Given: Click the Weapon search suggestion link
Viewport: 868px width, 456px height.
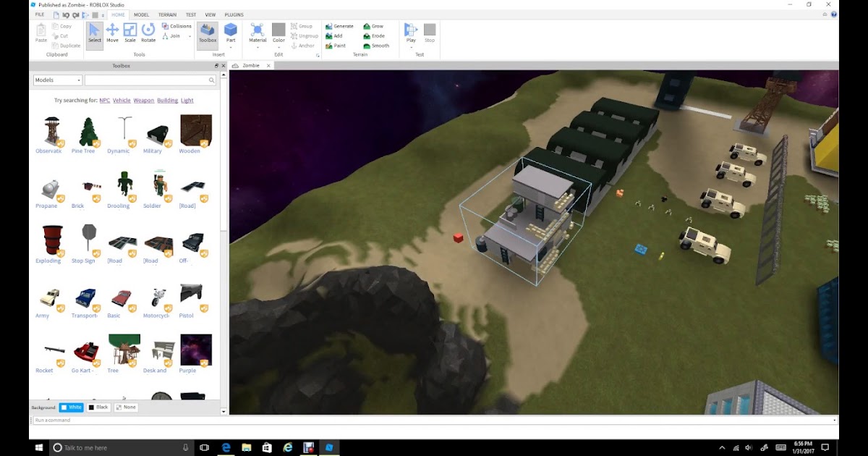Looking at the screenshot, I should [144, 101].
